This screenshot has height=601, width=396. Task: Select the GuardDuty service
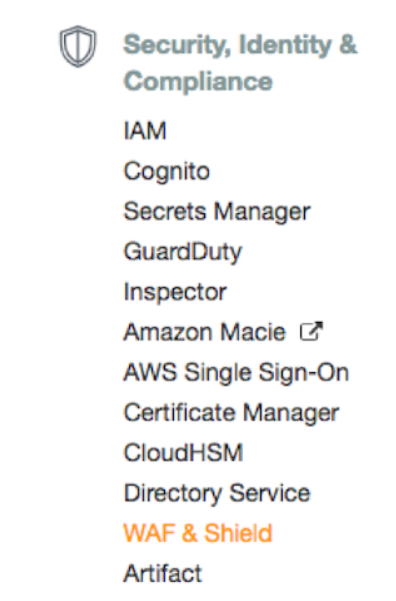coord(183,252)
